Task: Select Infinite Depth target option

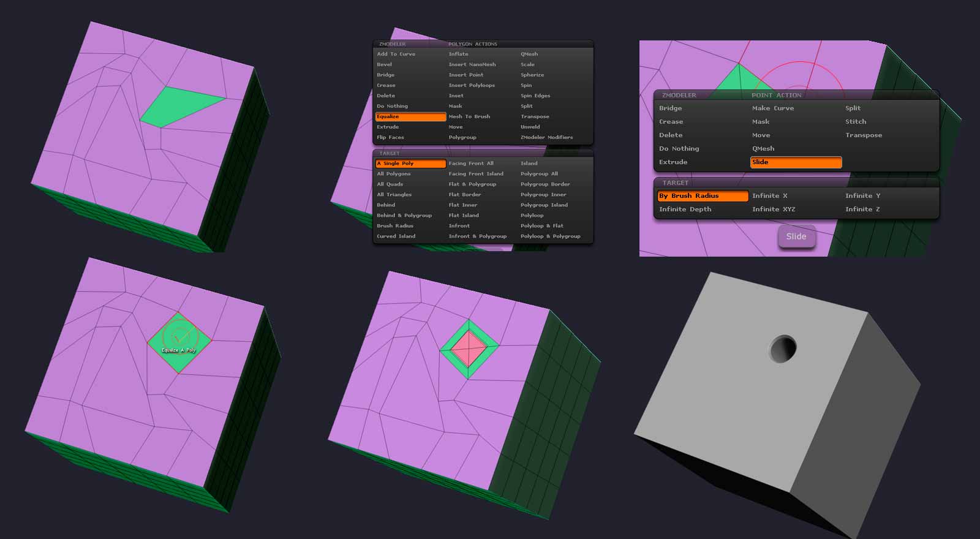Action: click(685, 209)
